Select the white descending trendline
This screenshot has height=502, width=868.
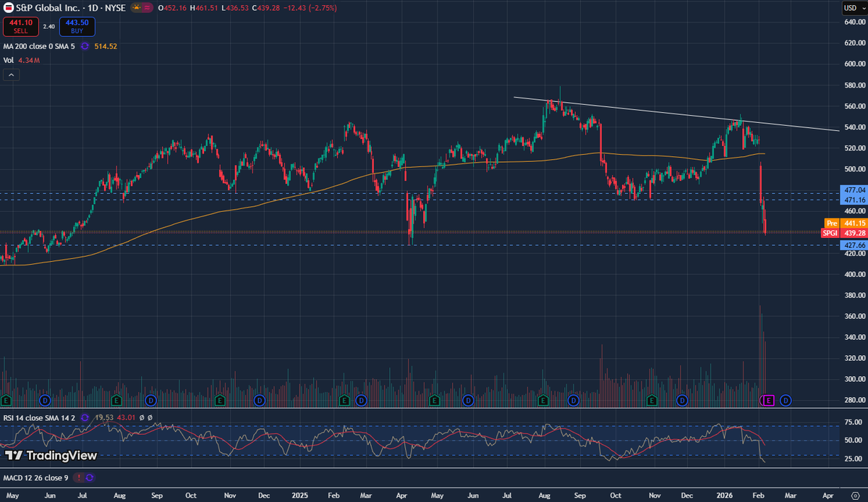pos(676,114)
